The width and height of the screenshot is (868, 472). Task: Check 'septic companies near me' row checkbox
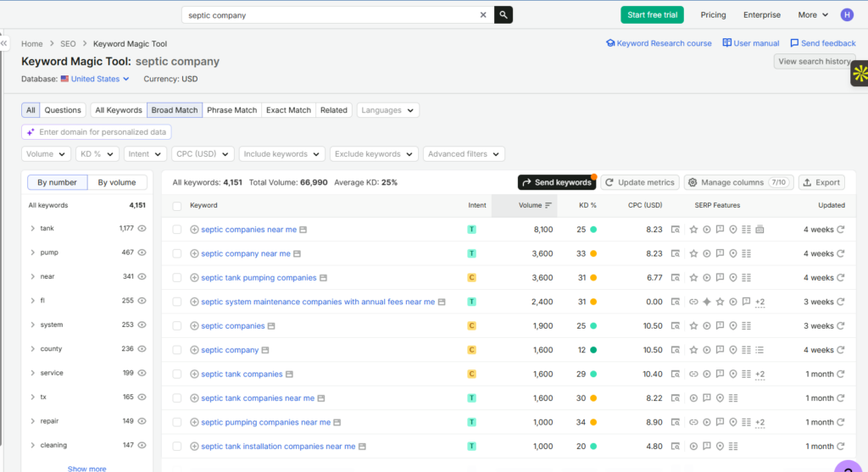(176, 230)
